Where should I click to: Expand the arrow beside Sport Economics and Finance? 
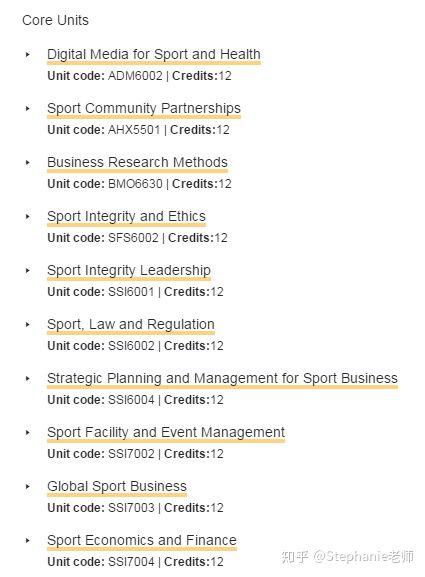click(28, 541)
